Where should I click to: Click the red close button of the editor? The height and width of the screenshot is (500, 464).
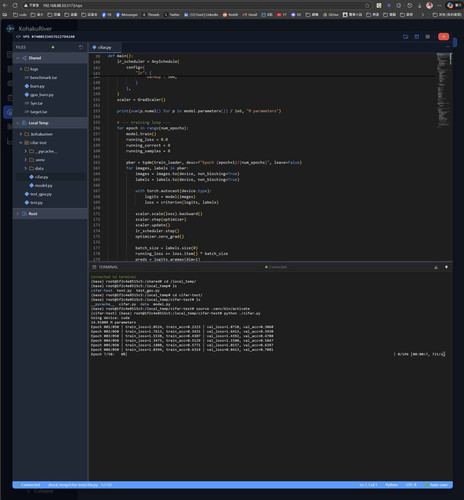pos(443,37)
